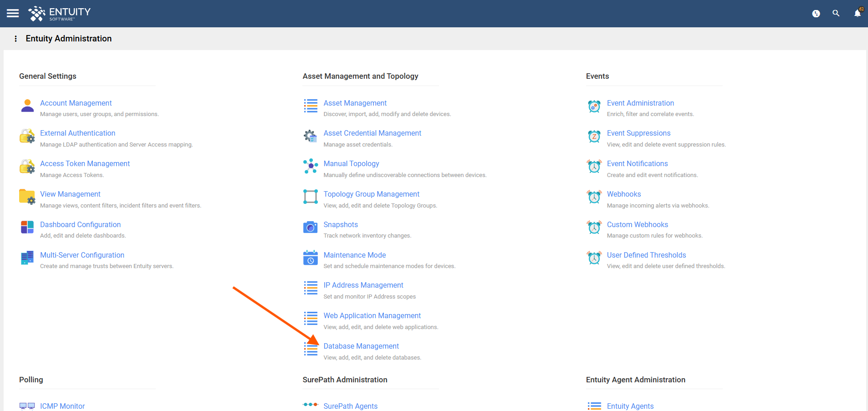
Task: Click the Topology Group Management square icon
Action: tap(311, 197)
